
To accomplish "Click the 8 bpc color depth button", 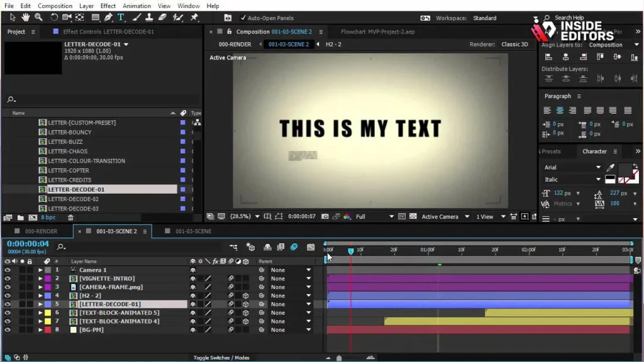I will point(48,217).
